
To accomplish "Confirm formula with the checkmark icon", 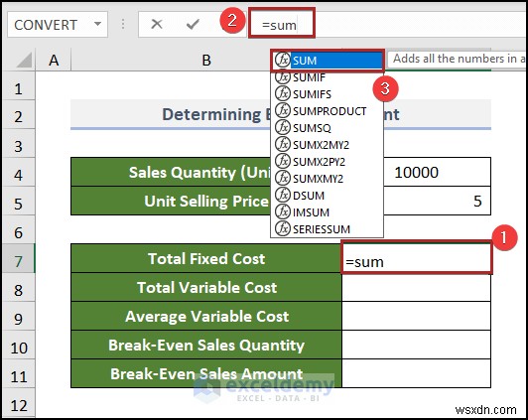I will 193,24.
